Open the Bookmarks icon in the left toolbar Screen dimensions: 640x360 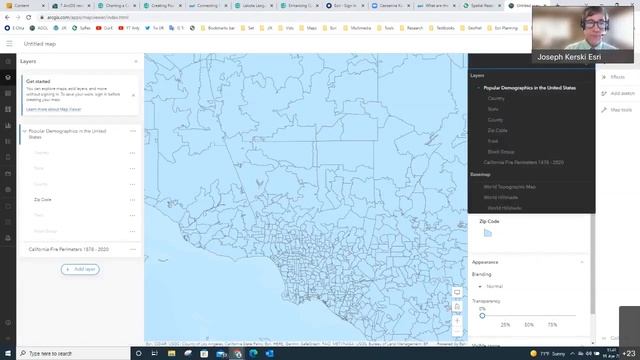point(8,157)
